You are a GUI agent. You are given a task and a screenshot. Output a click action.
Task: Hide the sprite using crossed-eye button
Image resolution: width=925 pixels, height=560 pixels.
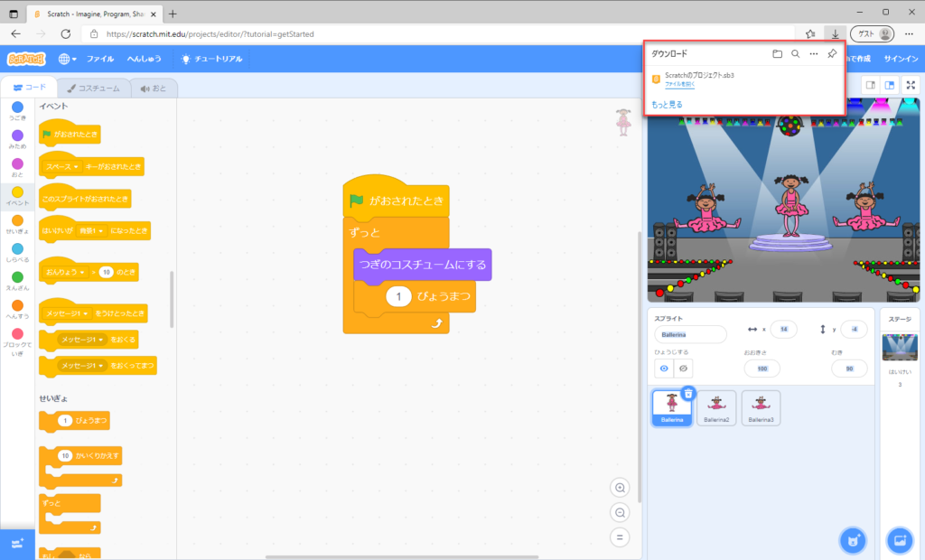coord(684,369)
